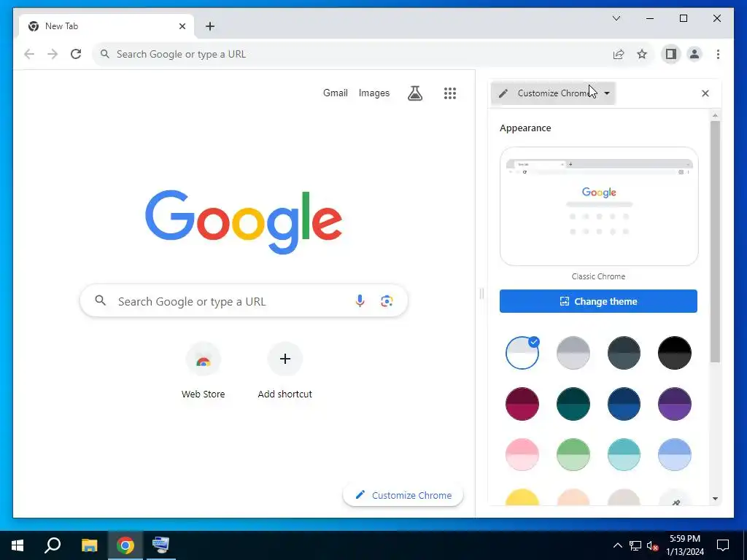747x560 pixels.
Task: Open the side panel Customize Chrome dropdown
Action: pos(554,93)
